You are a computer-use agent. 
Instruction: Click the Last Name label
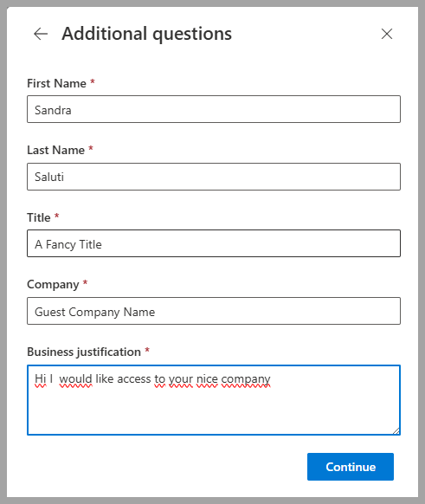coord(55,150)
